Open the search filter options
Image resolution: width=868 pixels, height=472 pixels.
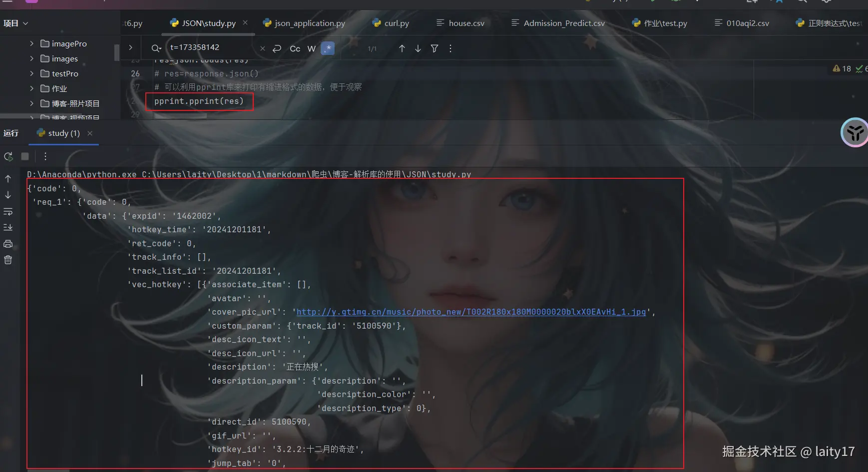pyautogui.click(x=434, y=48)
